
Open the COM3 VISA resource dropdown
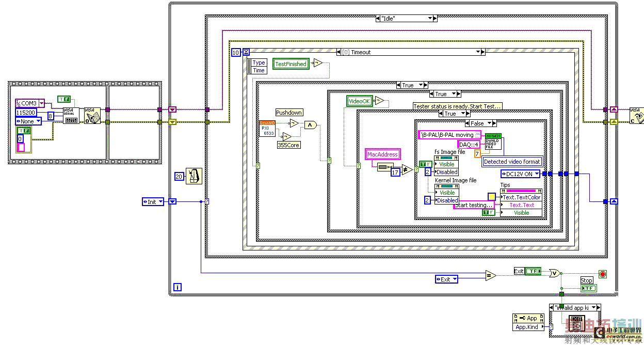click(x=30, y=103)
